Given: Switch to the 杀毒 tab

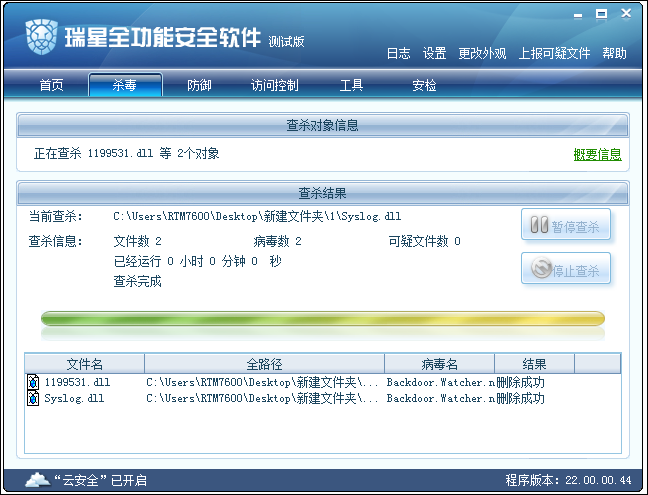Looking at the screenshot, I should pos(125,85).
